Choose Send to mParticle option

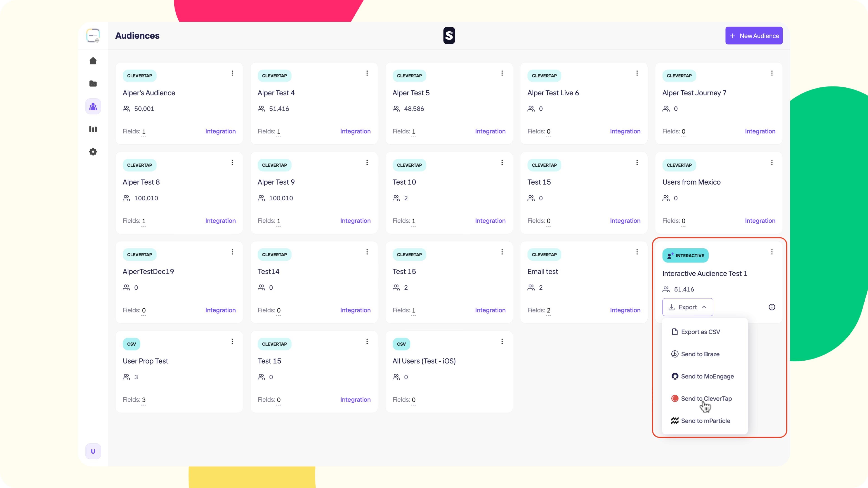coord(705,421)
